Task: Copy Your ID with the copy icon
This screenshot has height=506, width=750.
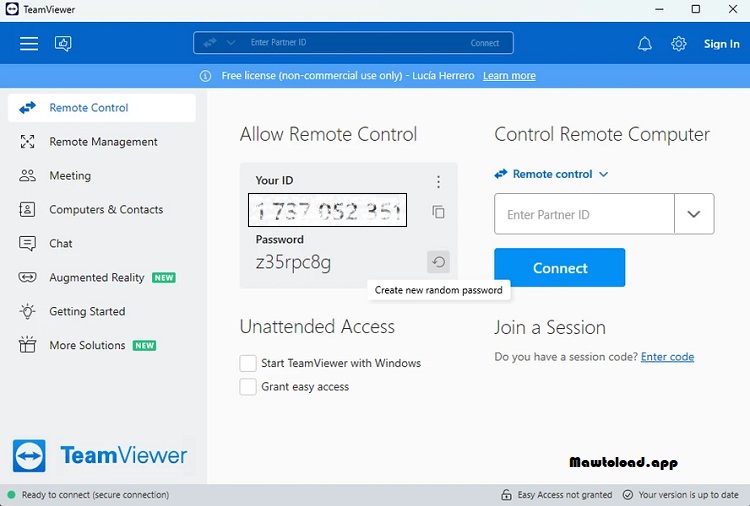Action: click(x=438, y=212)
